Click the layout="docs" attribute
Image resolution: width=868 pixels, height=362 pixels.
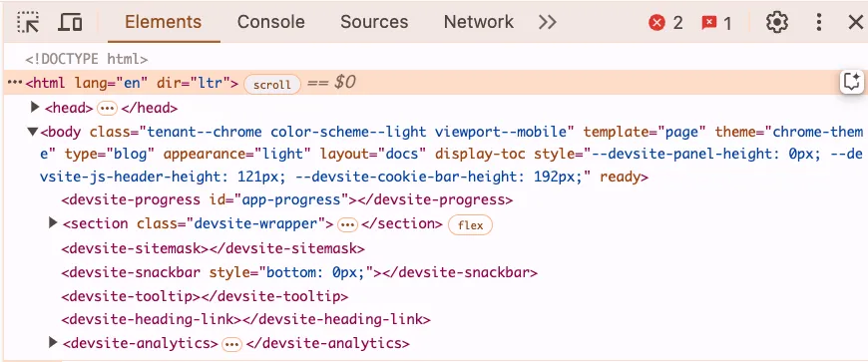(x=372, y=154)
